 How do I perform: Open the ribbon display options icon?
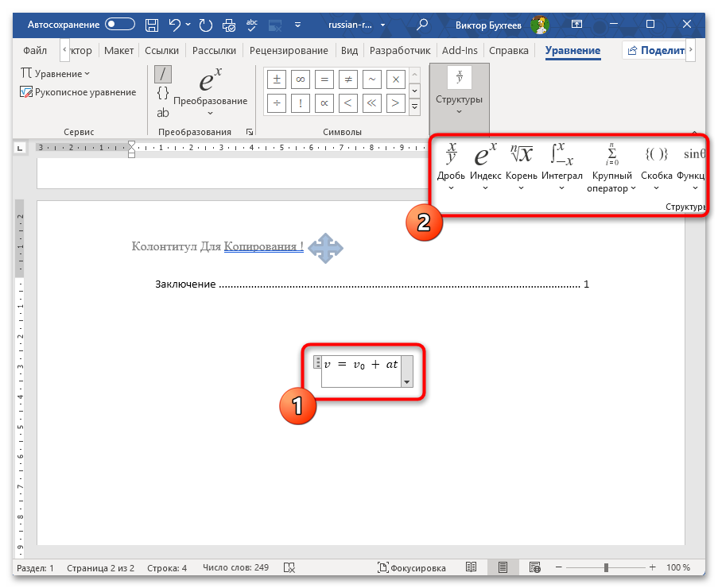click(x=577, y=25)
